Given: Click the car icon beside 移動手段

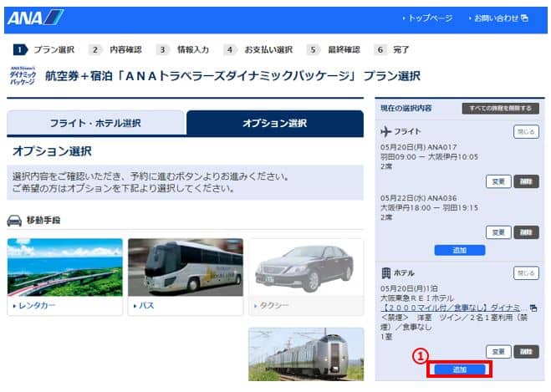Looking at the screenshot, I should 14,221.
